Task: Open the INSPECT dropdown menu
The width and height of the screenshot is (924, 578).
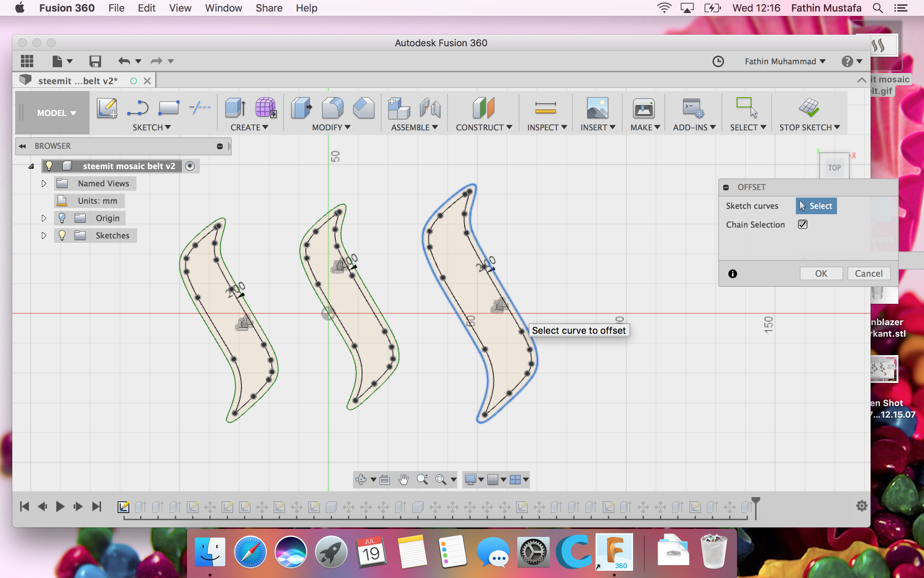Action: click(x=547, y=127)
